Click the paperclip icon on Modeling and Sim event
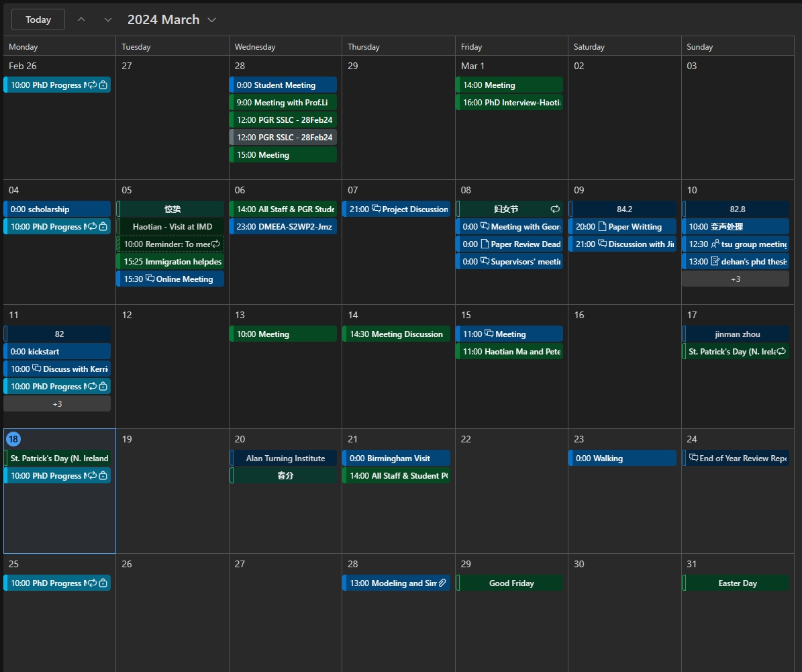Image resolution: width=802 pixels, height=672 pixels. pyautogui.click(x=442, y=583)
